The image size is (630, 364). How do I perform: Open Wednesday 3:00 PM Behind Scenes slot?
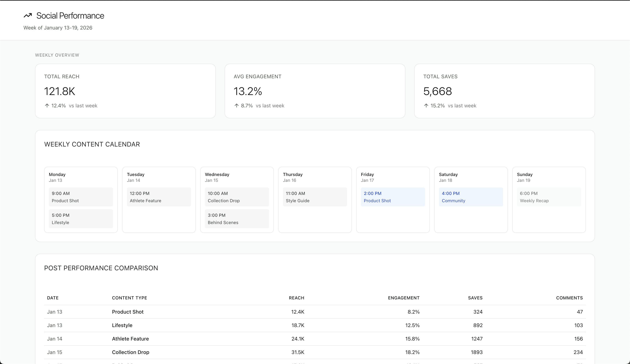[x=237, y=218]
